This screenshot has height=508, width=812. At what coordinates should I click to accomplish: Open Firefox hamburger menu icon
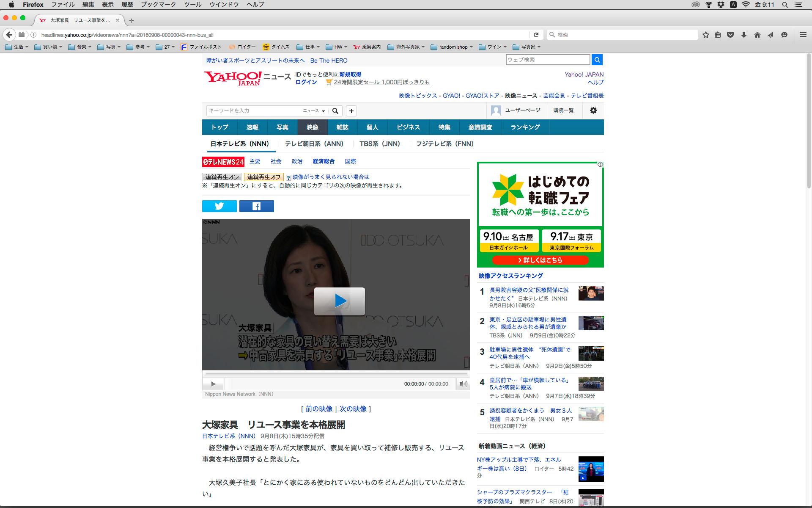pyautogui.click(x=803, y=35)
